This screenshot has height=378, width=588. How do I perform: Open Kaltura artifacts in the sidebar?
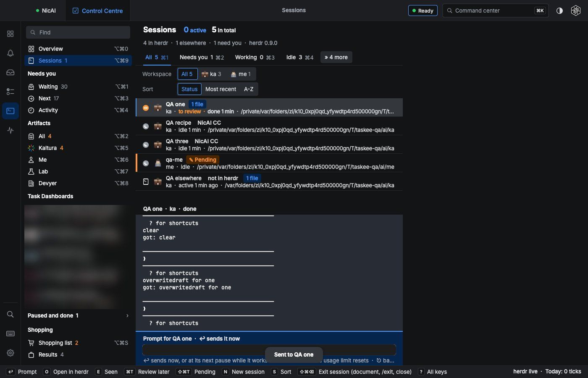tap(78, 148)
